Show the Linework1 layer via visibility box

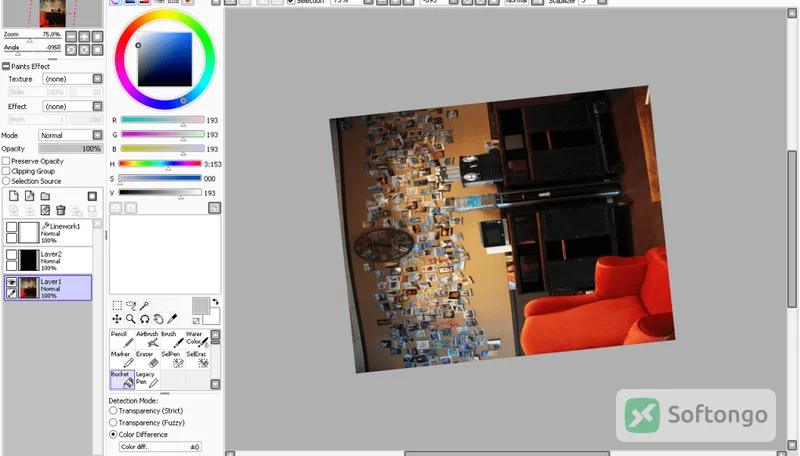tap(11, 227)
